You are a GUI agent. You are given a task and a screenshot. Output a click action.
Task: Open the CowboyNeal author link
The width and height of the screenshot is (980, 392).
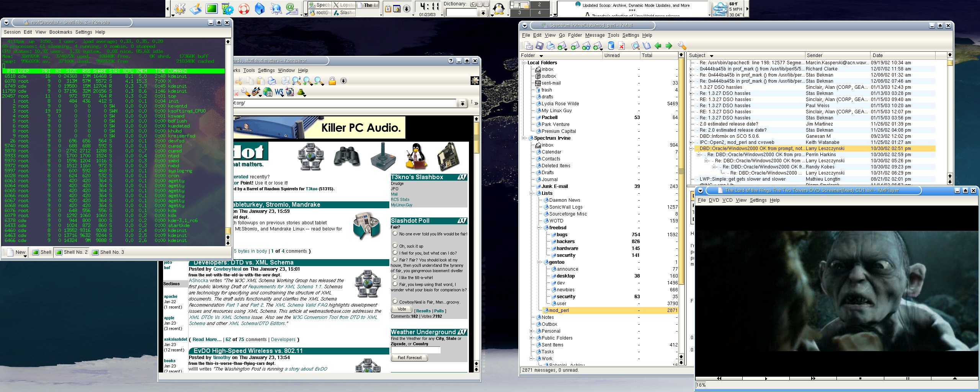click(227, 269)
